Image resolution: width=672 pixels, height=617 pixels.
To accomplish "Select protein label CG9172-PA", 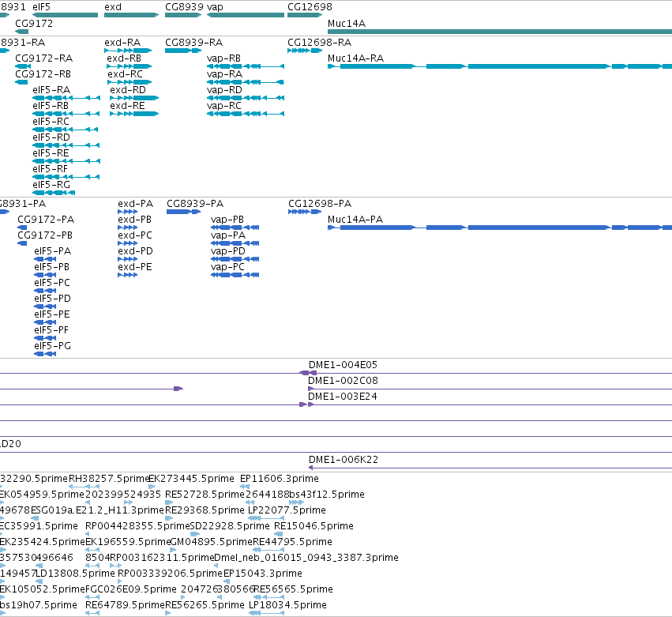I will 46,219.
